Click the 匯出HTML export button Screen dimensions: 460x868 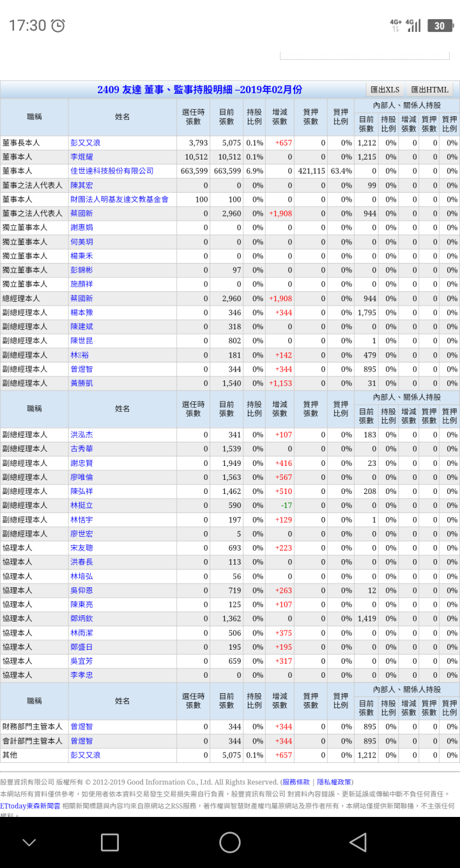[430, 90]
